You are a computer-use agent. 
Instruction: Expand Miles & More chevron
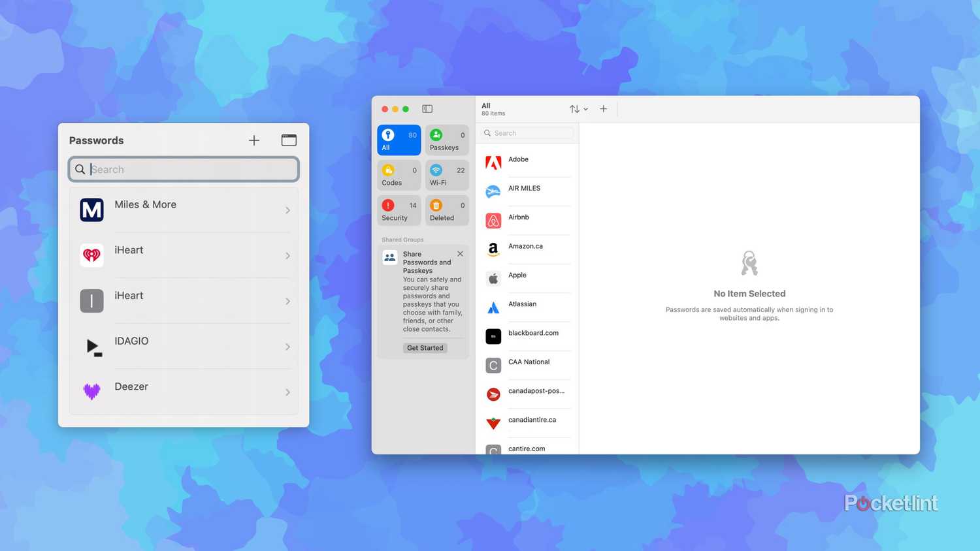click(x=287, y=210)
